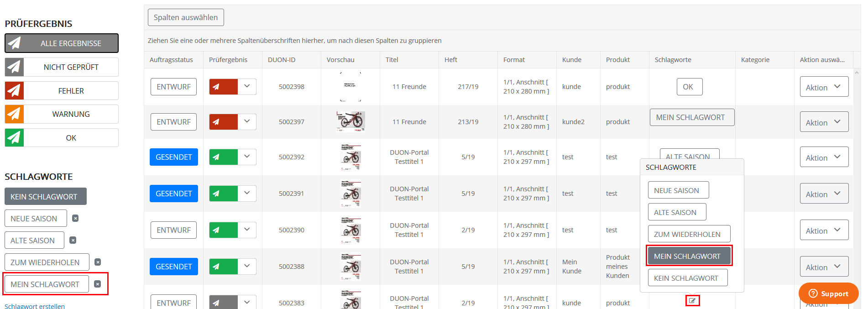Click red Prüfergebnis status of 5002397
Image resolution: width=868 pixels, height=309 pixels.
tap(224, 121)
